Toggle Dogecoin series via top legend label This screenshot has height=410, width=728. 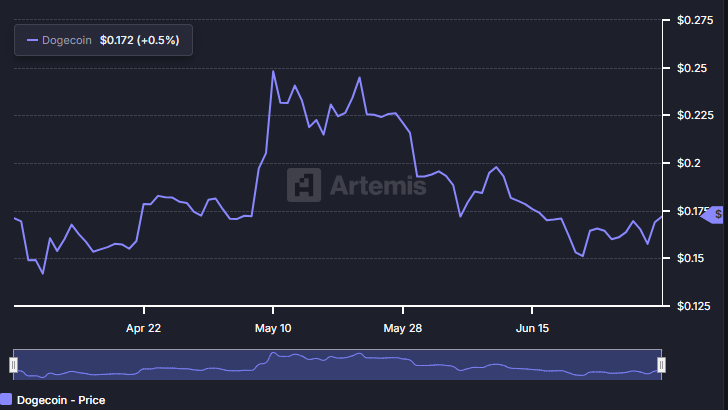coord(67,40)
